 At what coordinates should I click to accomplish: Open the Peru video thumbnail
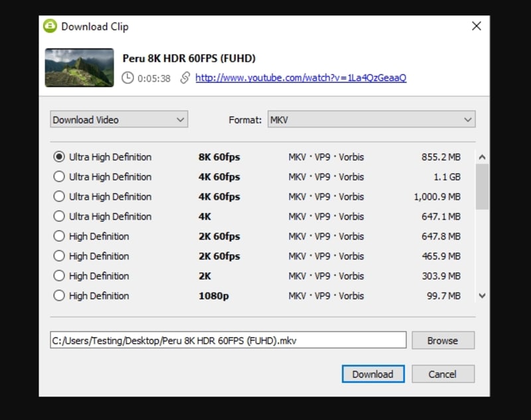pos(79,68)
